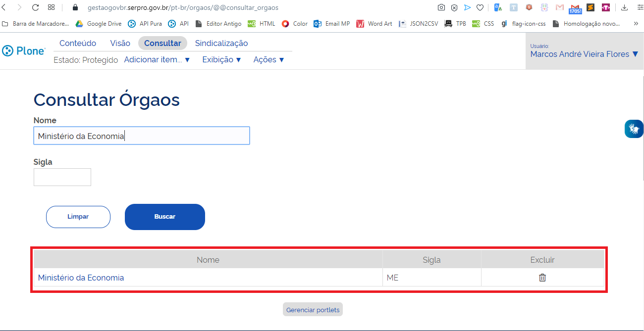Click the Plone logo
The width and height of the screenshot is (644, 331).
click(23, 50)
